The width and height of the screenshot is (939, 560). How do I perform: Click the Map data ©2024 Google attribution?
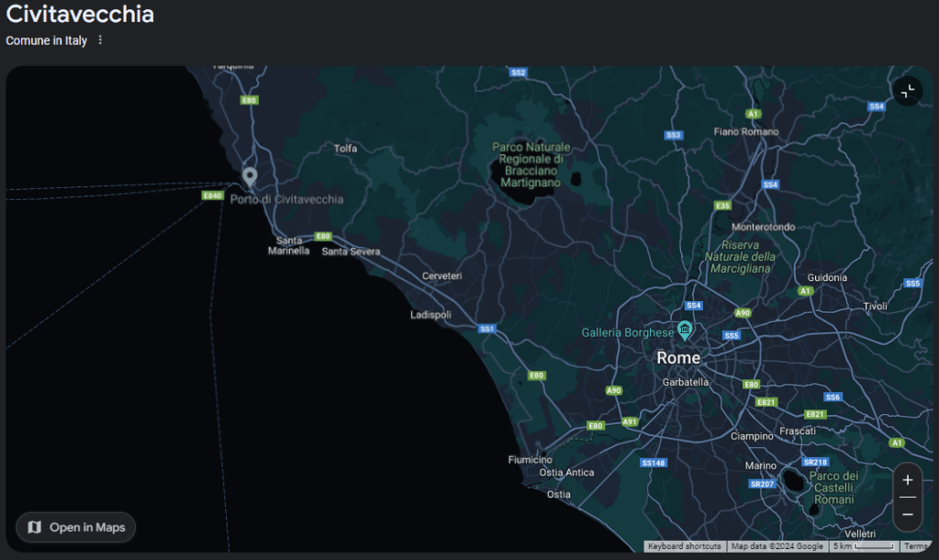coord(777,546)
